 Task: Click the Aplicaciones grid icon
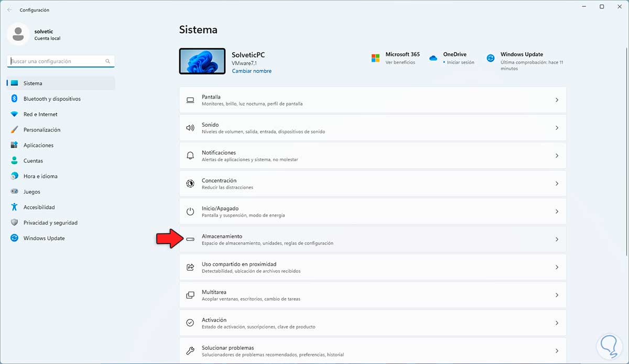[x=14, y=145]
